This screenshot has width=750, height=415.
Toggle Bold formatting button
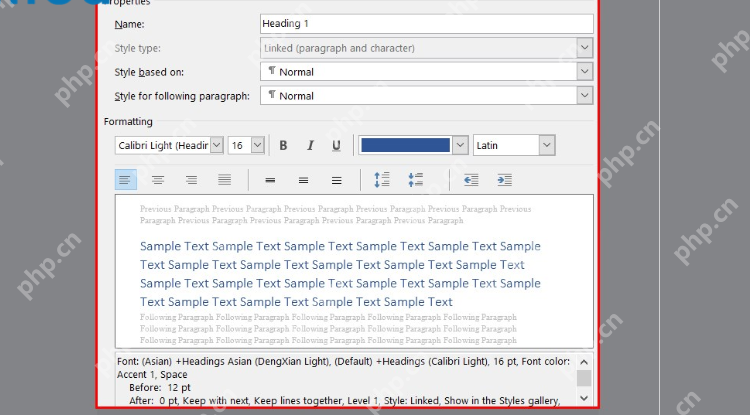coord(283,145)
